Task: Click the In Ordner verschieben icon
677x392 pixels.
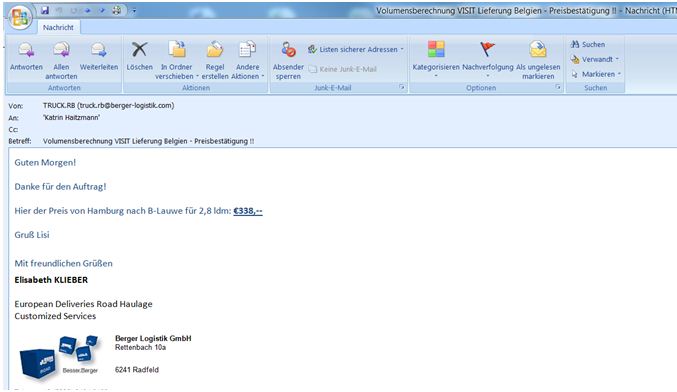Action: (x=177, y=50)
